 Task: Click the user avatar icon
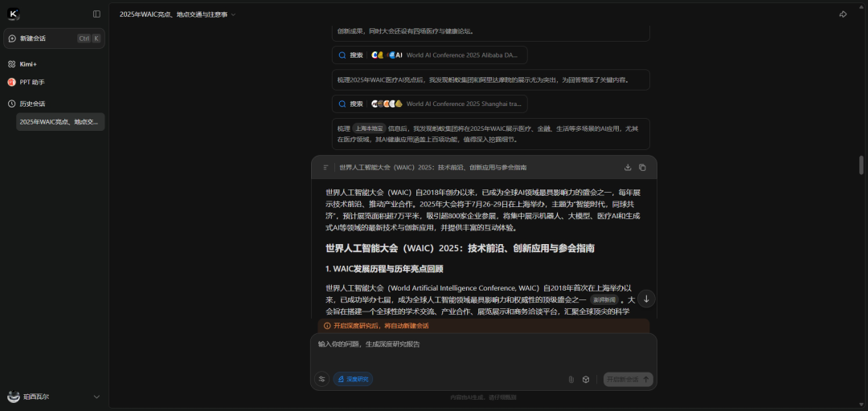pyautogui.click(x=14, y=397)
